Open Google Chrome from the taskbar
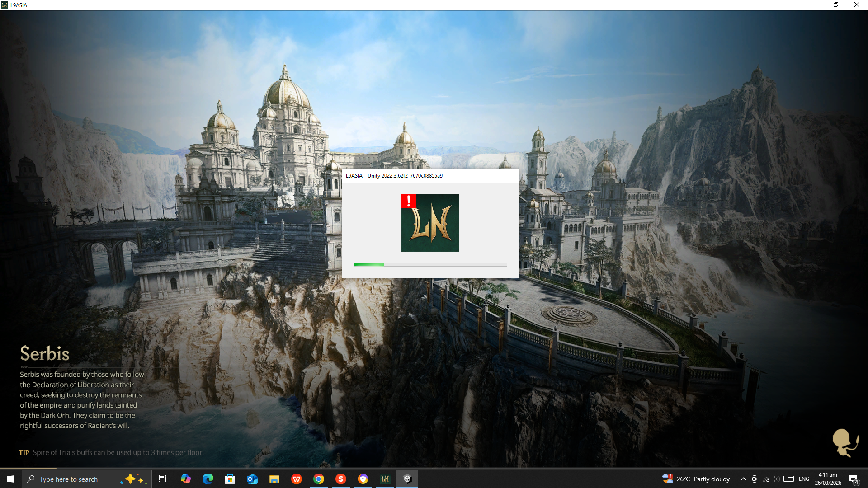868x488 pixels. (319, 479)
